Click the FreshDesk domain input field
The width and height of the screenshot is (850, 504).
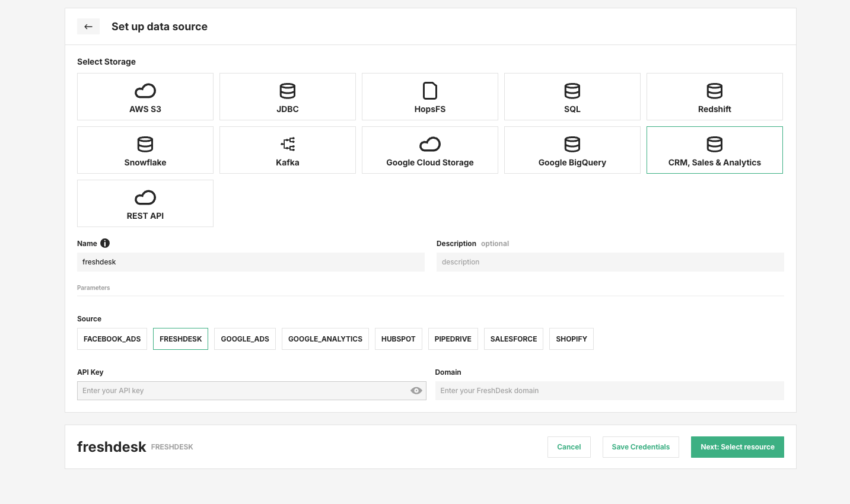point(610,390)
